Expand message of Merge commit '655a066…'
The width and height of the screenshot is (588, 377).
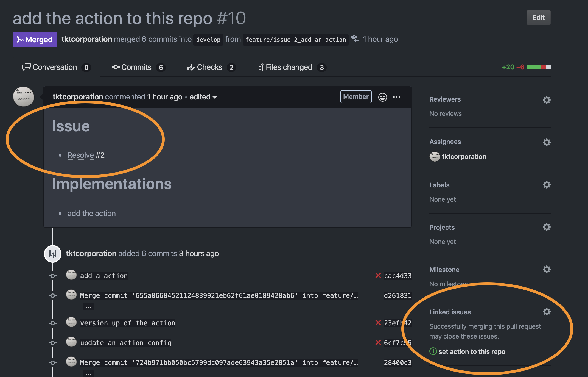[88, 307]
